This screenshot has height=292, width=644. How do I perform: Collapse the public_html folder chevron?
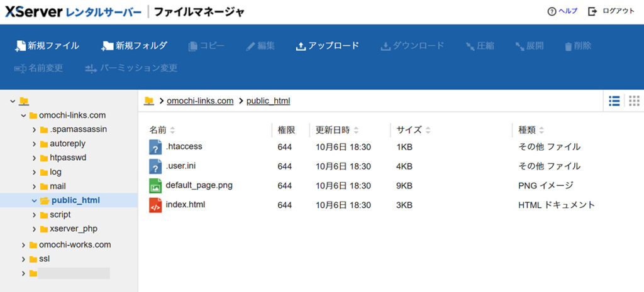pos(35,201)
